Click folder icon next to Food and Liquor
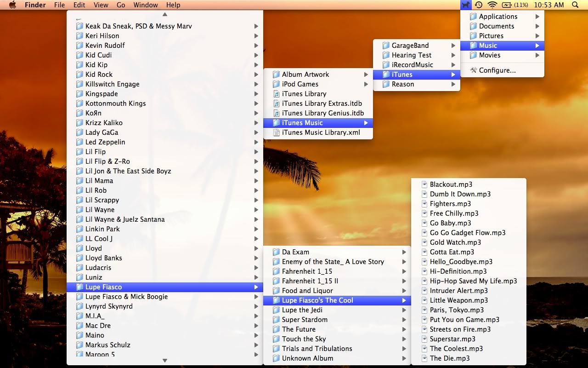 click(276, 291)
